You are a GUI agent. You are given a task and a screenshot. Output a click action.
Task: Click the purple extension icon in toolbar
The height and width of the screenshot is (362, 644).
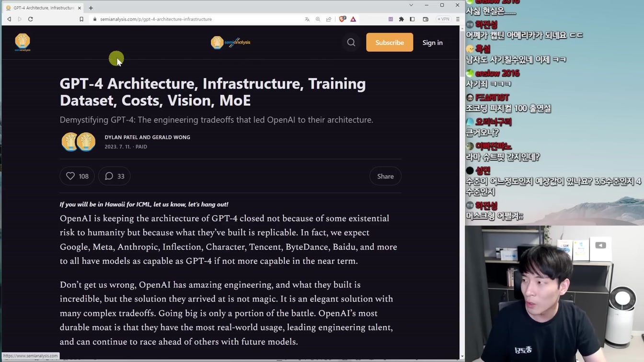(x=391, y=19)
